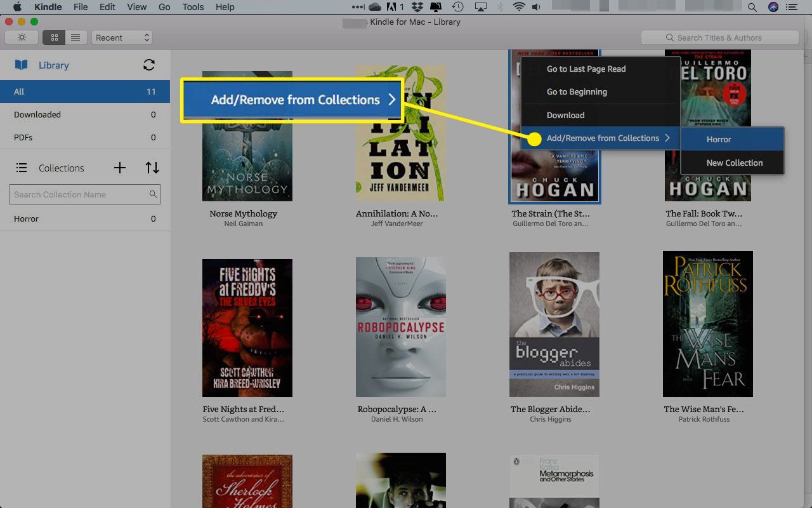The width and height of the screenshot is (812, 508).
Task: Click the 'The Strain (The St…' title
Action: coord(551,213)
